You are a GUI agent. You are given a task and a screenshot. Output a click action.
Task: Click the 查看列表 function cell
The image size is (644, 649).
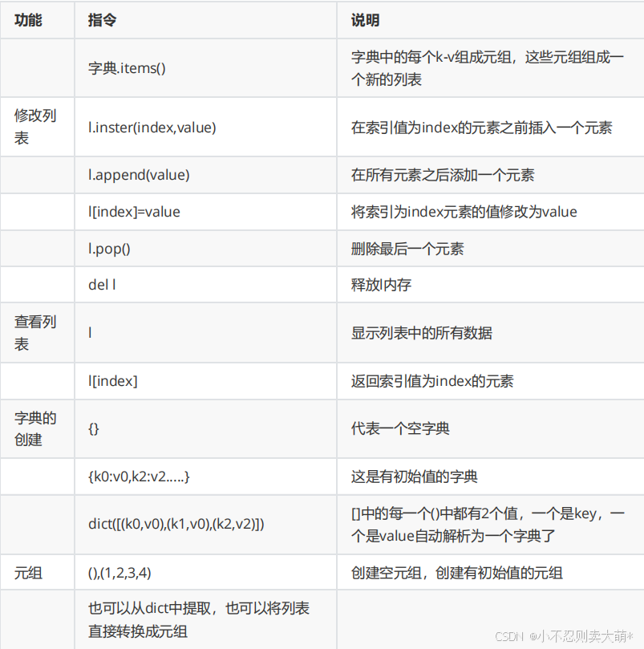[x=35, y=333]
